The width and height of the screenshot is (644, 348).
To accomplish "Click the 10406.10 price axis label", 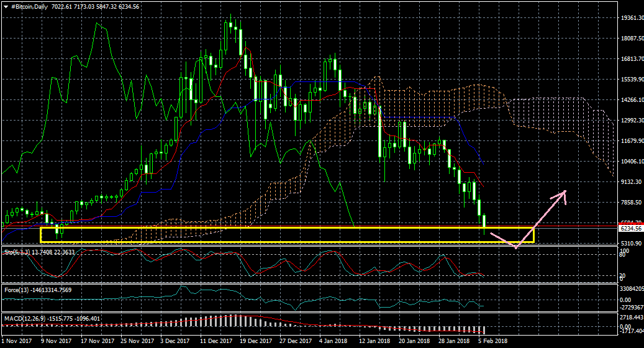I will tap(632, 162).
